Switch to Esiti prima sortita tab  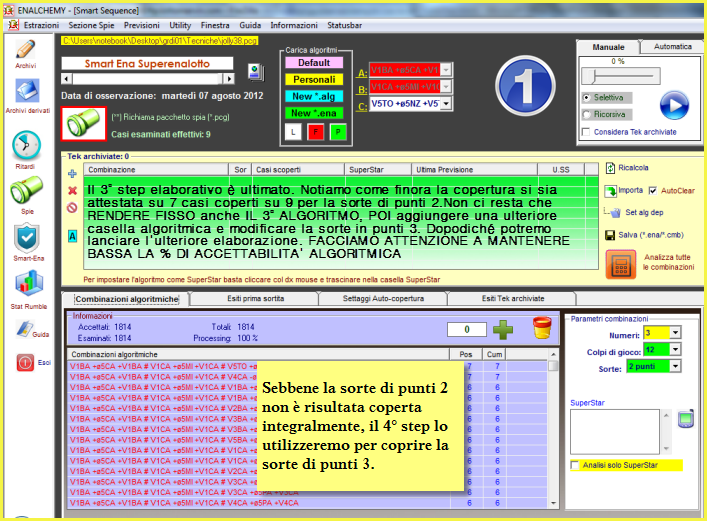[x=255, y=299]
